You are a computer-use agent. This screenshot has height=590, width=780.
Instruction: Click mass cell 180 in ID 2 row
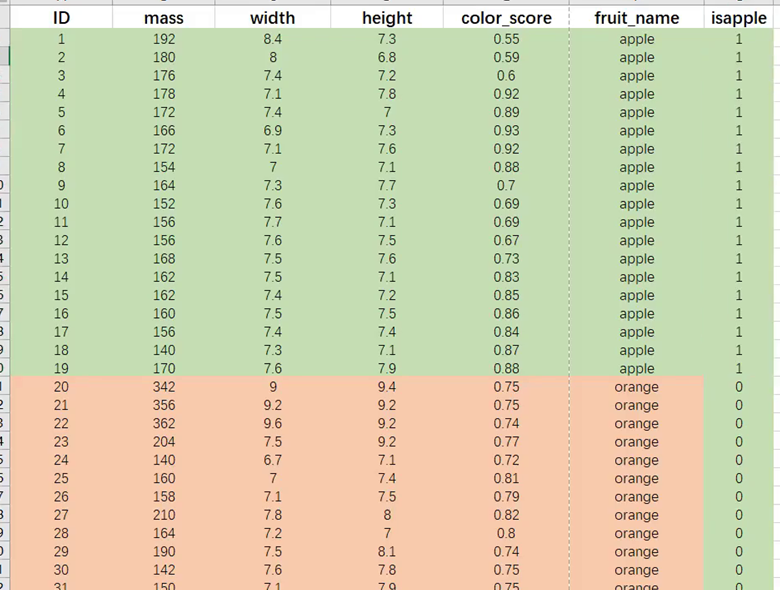pyautogui.click(x=164, y=57)
